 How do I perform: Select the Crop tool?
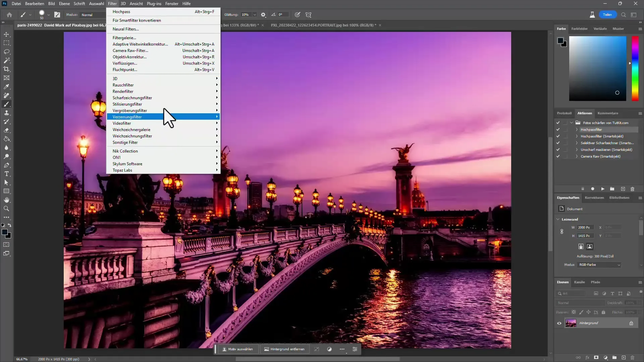pyautogui.click(x=6, y=69)
